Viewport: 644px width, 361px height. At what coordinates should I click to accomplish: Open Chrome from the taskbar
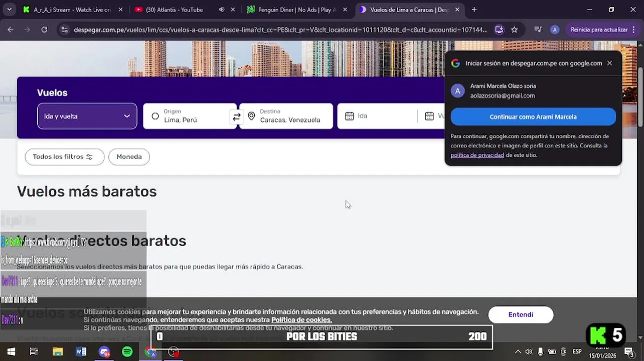150,352
